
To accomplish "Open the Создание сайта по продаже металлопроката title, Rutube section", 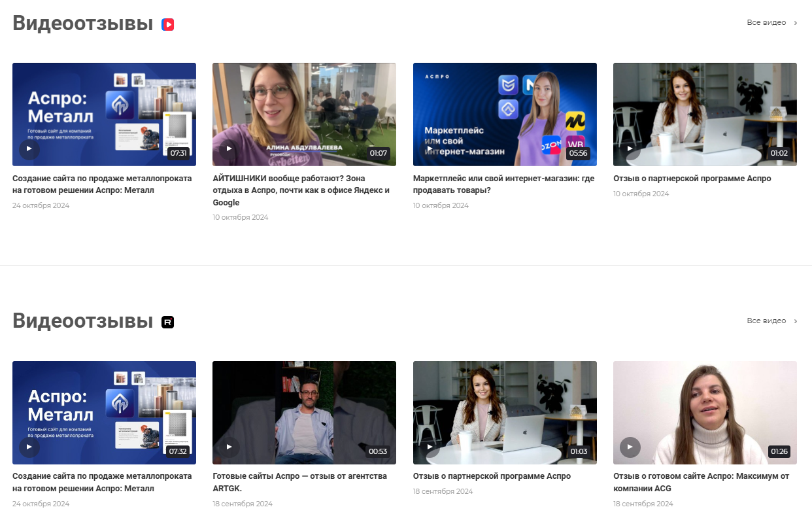I will [102, 482].
